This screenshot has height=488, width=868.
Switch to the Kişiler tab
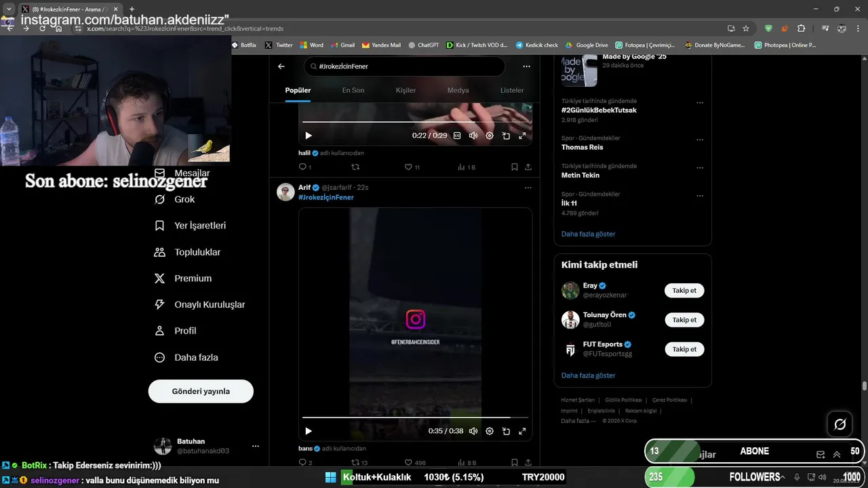pos(406,90)
